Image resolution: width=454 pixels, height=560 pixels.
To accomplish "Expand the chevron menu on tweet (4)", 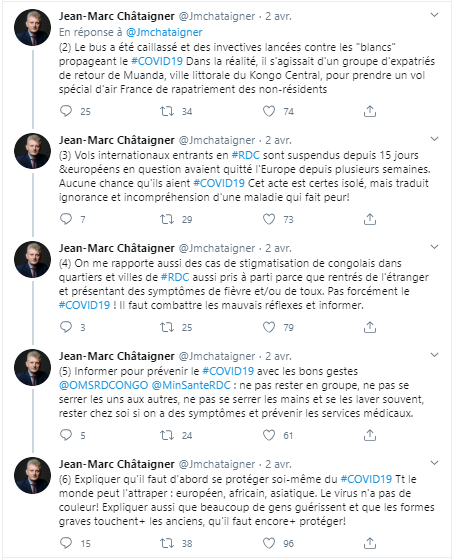I will click(x=434, y=247).
